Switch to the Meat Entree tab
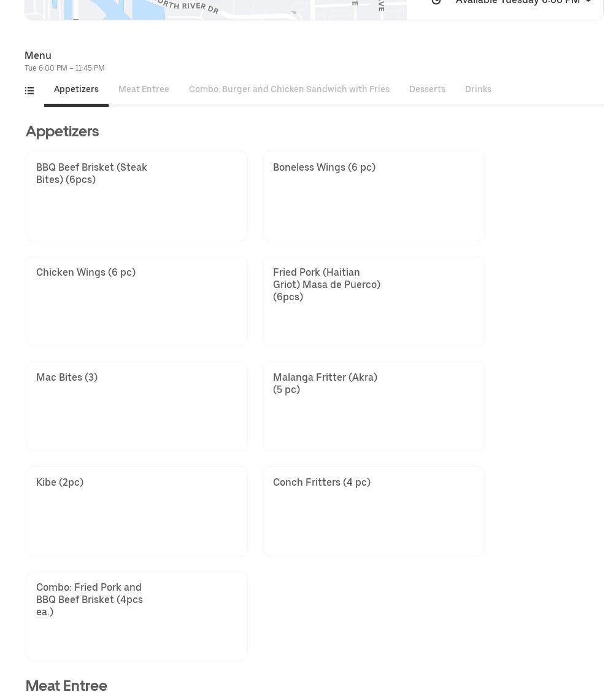The width and height of the screenshot is (616, 692). click(144, 90)
